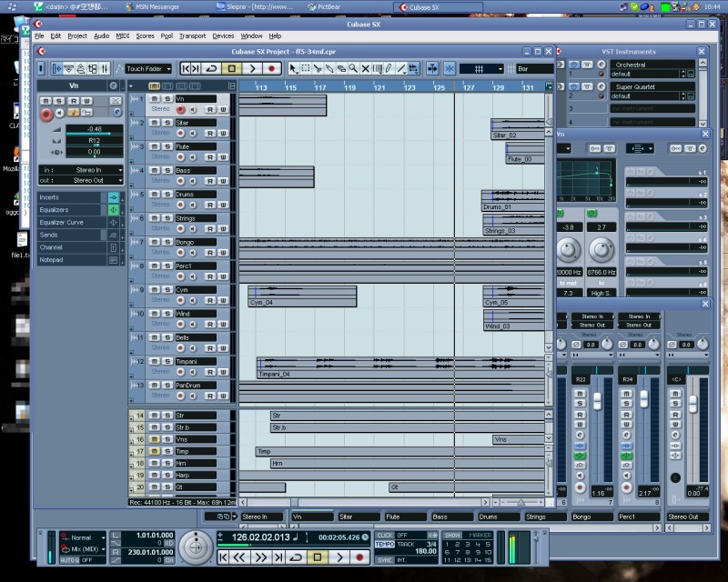
Task: Toggle Autoscroll in the project toolbar
Action: point(432,69)
